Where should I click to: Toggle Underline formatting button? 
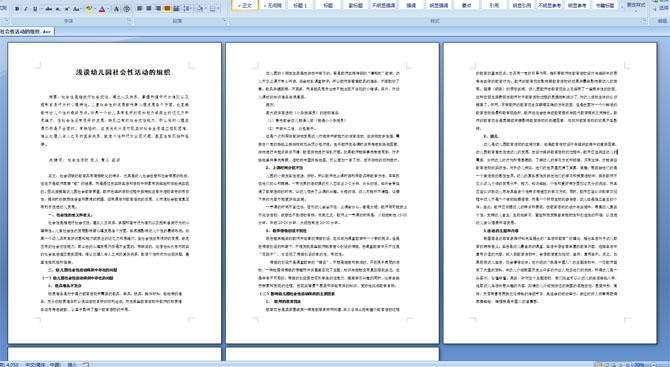(x=35, y=9)
